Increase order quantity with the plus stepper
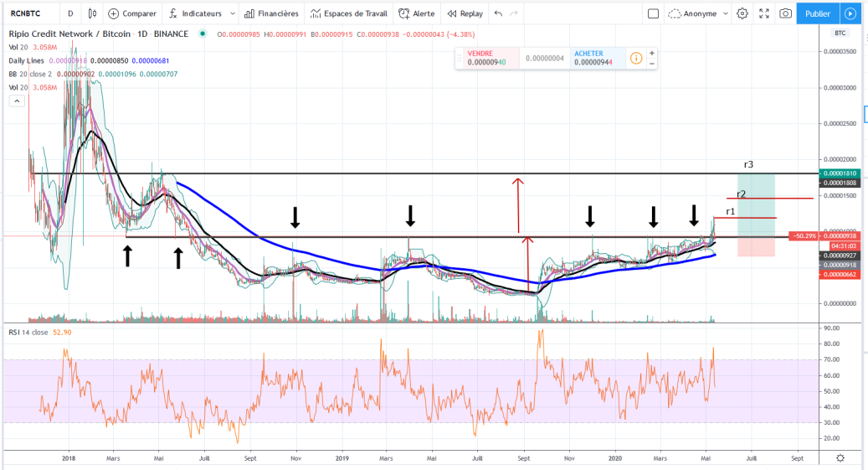 651,54
